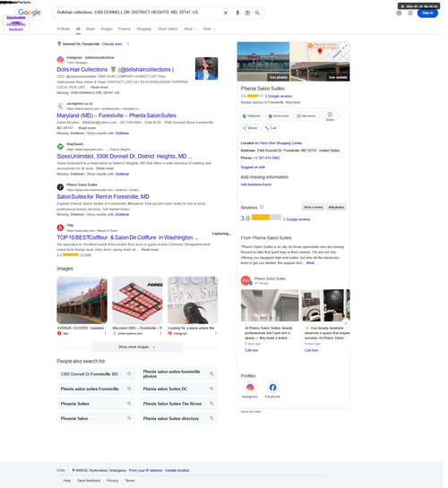Open the Google apps grid
The image size is (448, 488).
pos(410,13)
